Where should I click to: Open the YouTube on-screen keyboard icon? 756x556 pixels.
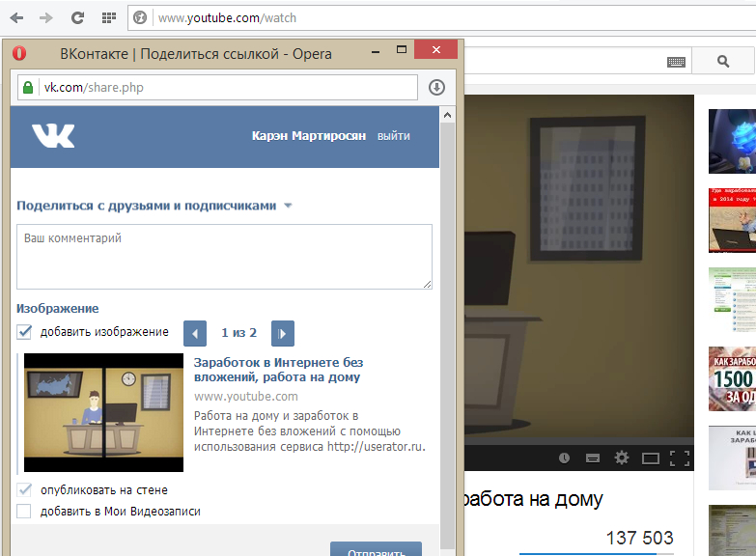[676, 61]
